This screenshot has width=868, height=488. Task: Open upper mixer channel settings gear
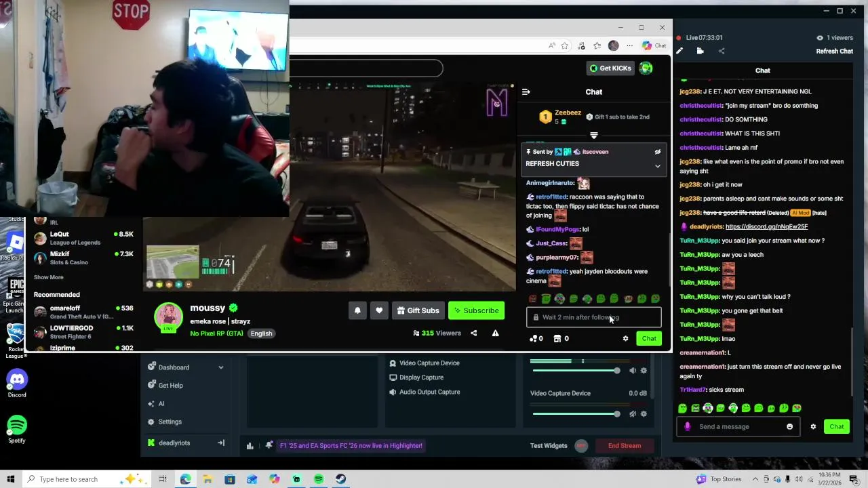644,371
